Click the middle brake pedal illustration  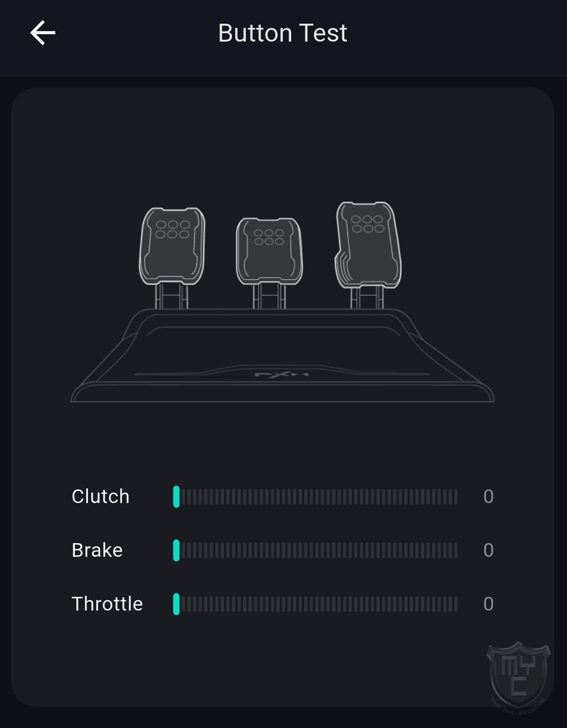[269, 251]
